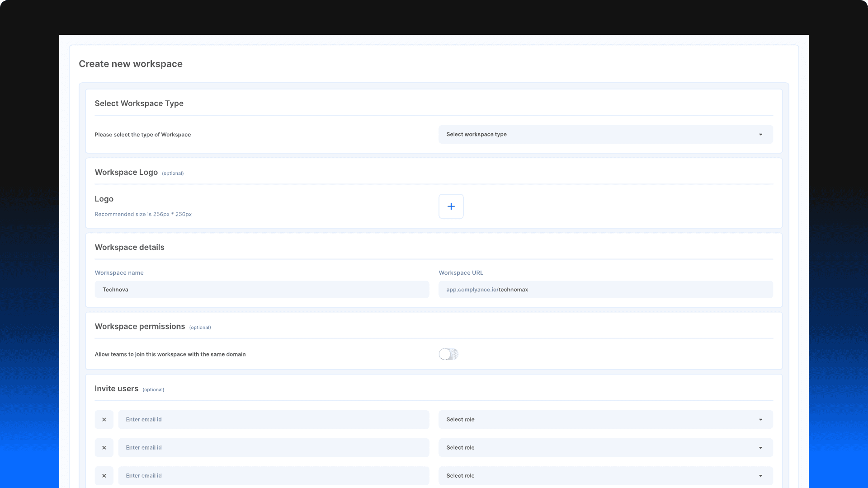The height and width of the screenshot is (488, 868).
Task: Focus the first Enter email id field
Action: (x=274, y=420)
